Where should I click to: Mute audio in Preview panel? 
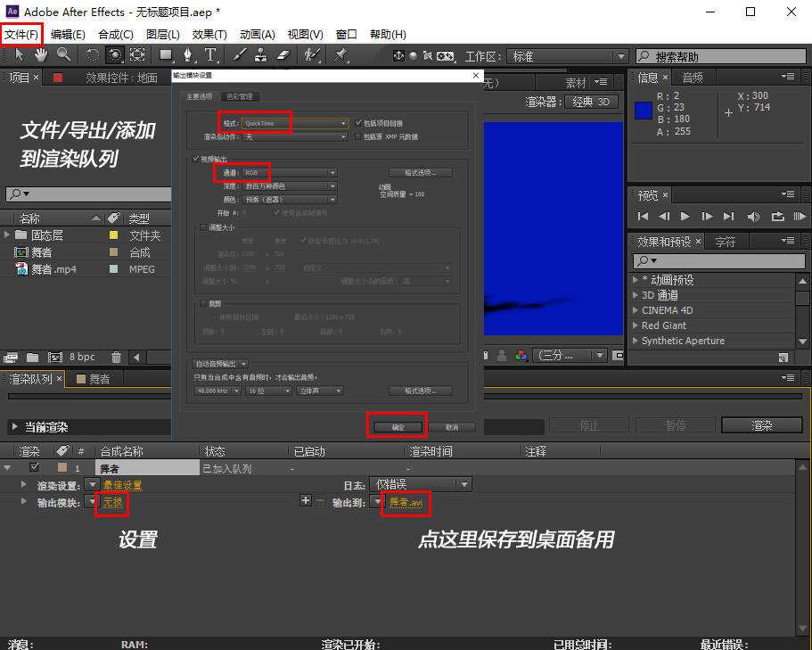[753, 217]
